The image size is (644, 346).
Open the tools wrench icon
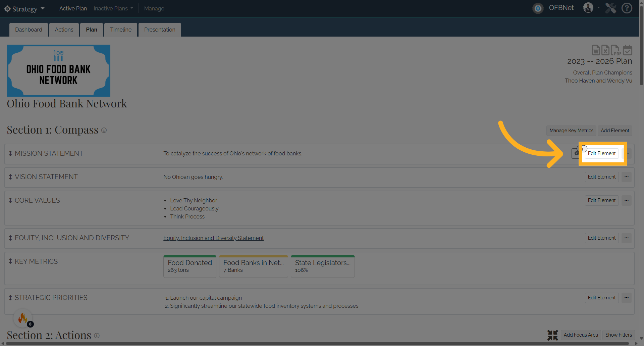point(611,8)
